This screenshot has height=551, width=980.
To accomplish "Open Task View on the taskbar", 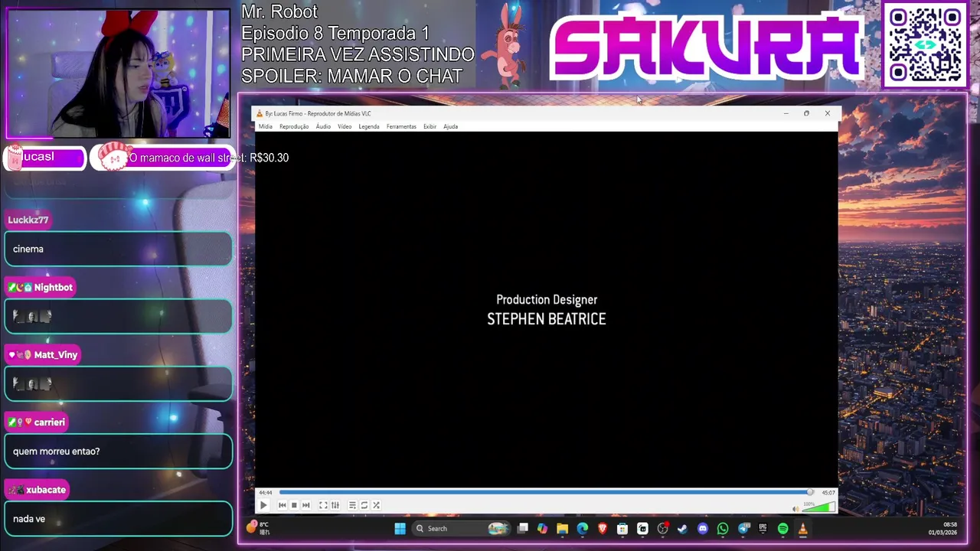I will click(522, 528).
